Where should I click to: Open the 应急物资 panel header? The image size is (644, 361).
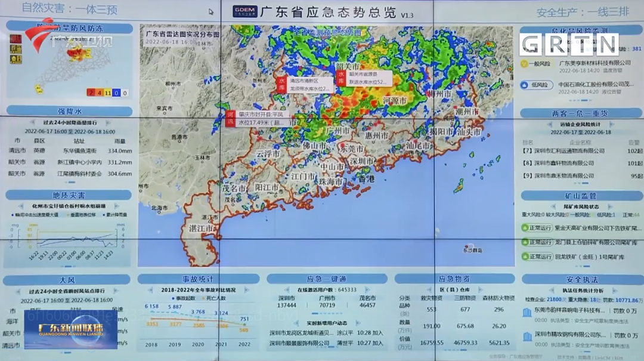pyautogui.click(x=454, y=279)
